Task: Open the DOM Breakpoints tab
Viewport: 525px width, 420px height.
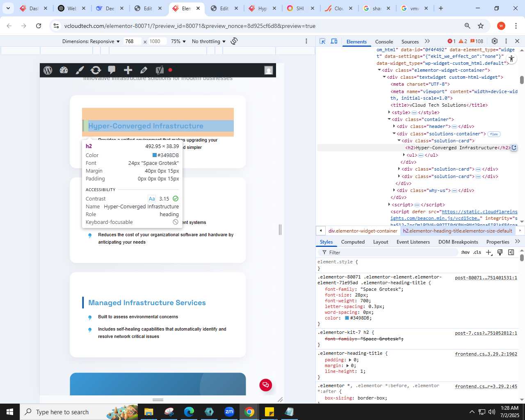Action: 458,242
